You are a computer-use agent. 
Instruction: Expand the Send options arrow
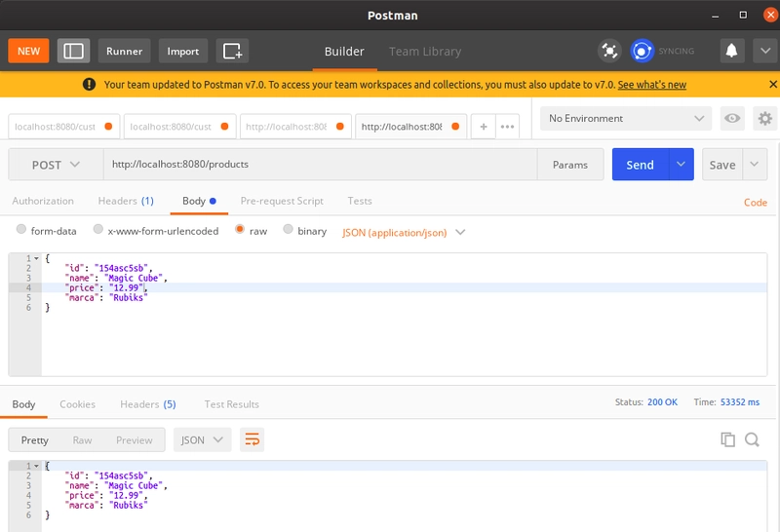point(681,164)
